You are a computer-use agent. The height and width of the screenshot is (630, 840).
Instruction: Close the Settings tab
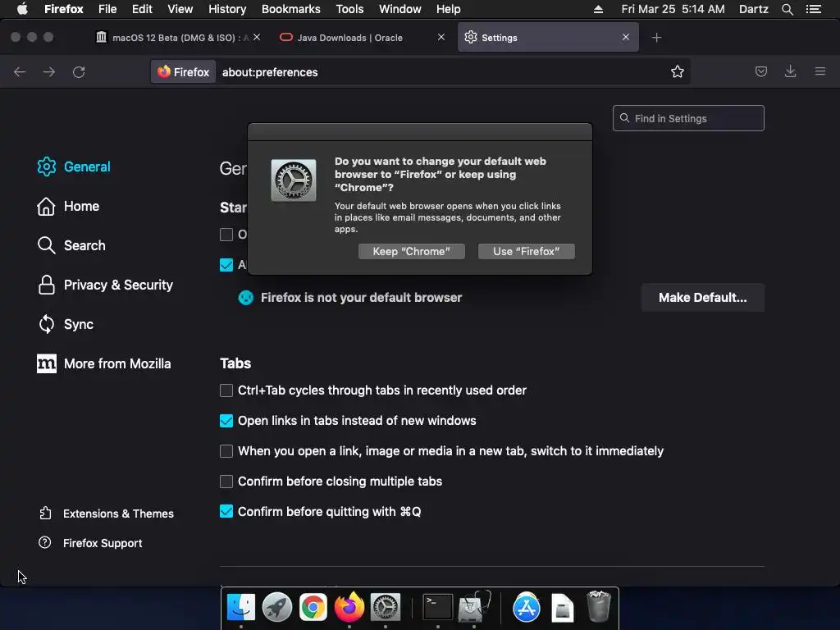(626, 37)
